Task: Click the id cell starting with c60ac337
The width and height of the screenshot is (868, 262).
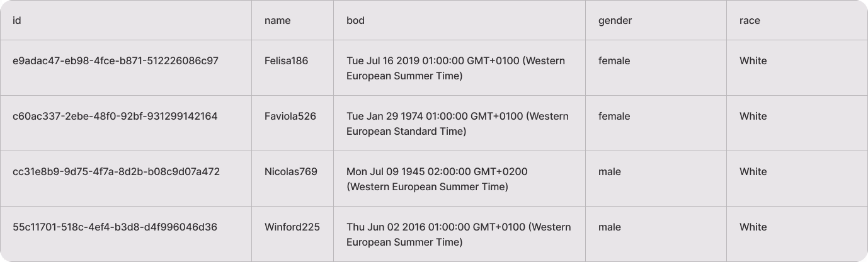Action: pyautogui.click(x=115, y=116)
